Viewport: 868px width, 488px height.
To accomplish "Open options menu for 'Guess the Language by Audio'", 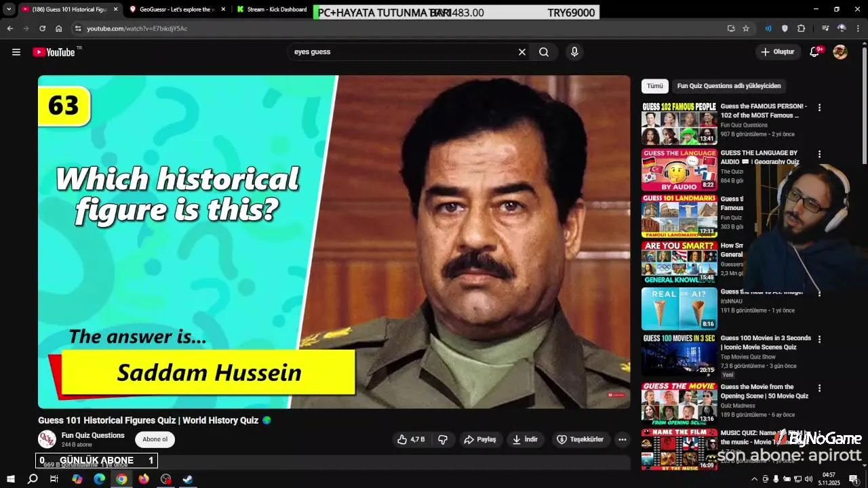I will (x=819, y=154).
